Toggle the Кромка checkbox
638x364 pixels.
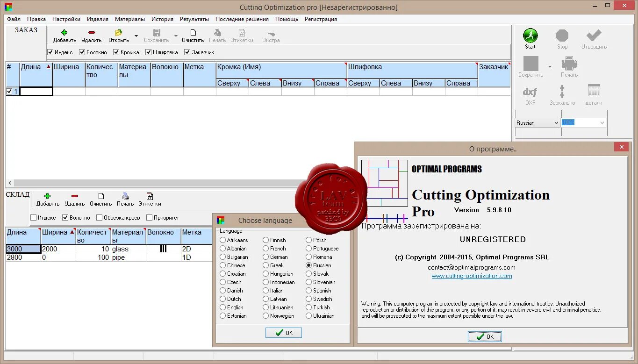116,52
